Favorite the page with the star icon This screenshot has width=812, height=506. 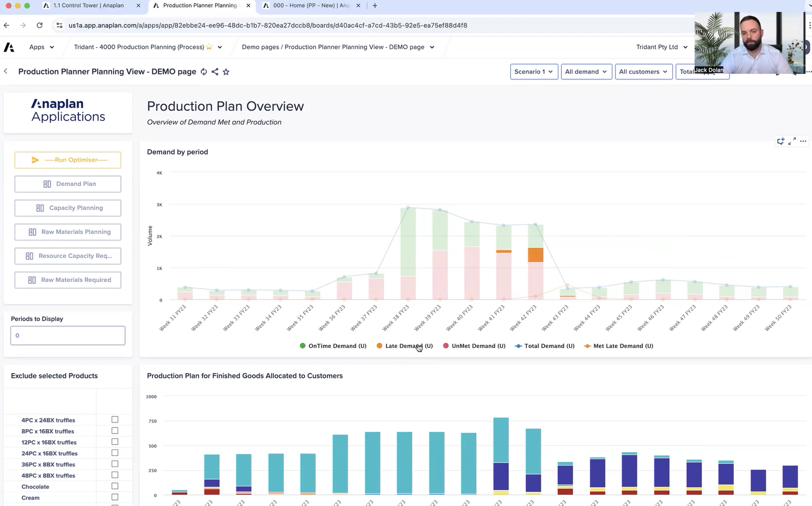(x=226, y=71)
